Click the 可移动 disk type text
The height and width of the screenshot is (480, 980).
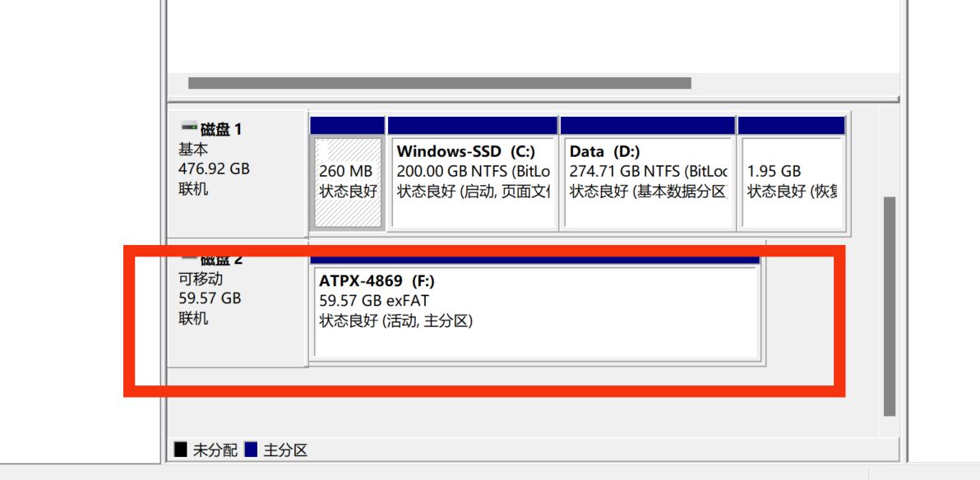[x=201, y=279]
